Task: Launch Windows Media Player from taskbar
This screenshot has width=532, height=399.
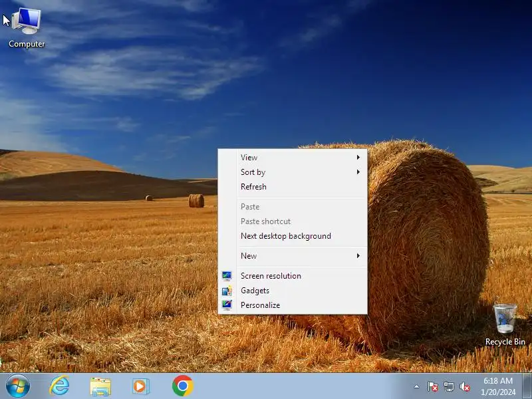Action: click(x=140, y=386)
